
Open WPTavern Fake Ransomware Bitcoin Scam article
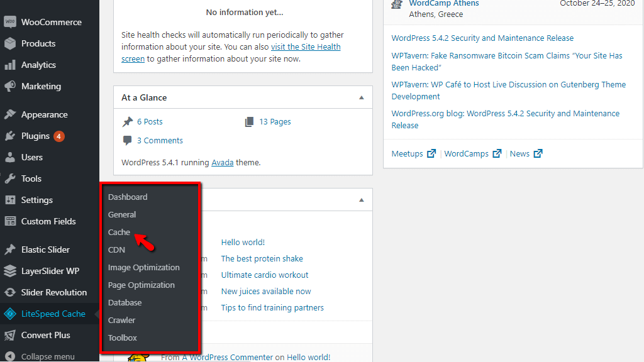click(x=507, y=62)
